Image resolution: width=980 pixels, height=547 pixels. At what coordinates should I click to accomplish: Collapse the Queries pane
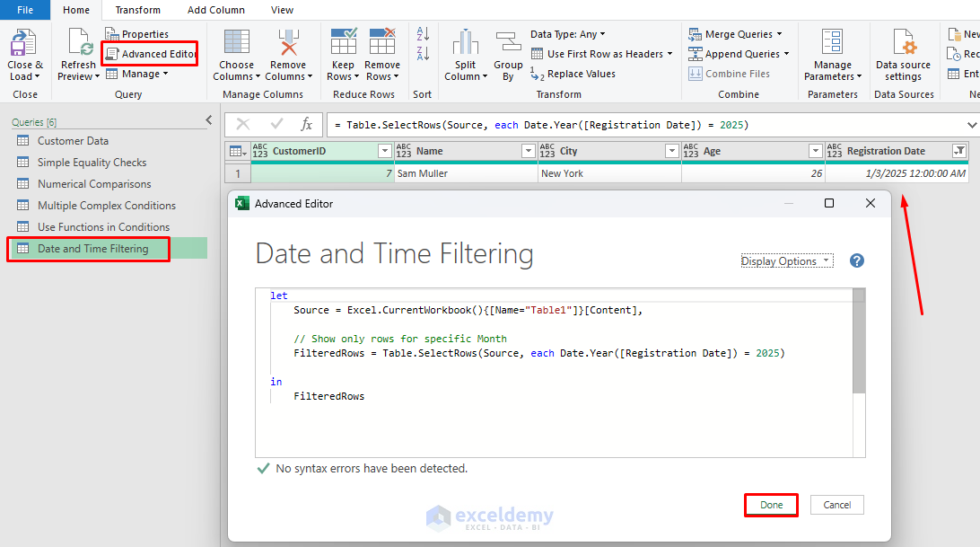click(209, 120)
